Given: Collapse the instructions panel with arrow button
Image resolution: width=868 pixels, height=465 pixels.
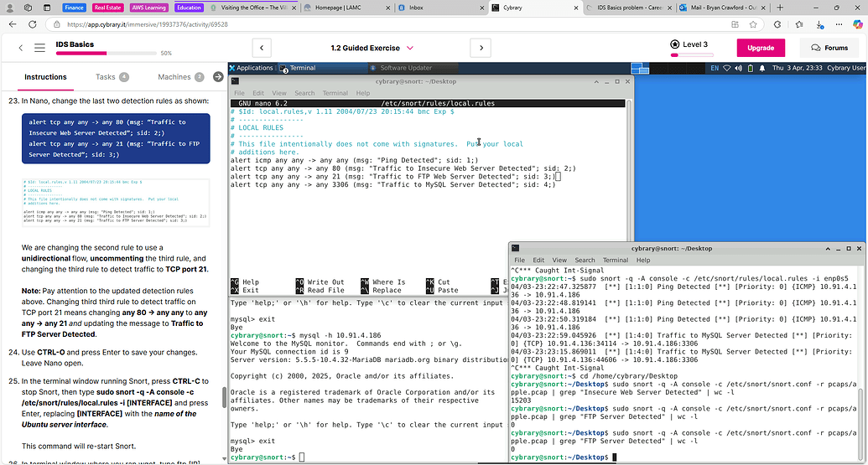Looking at the screenshot, I should pyautogui.click(x=218, y=77).
